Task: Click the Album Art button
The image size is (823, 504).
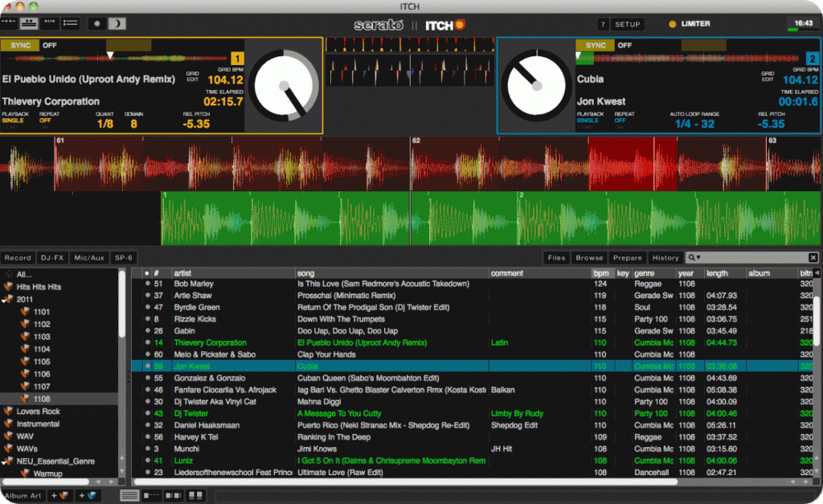Action: [22, 496]
